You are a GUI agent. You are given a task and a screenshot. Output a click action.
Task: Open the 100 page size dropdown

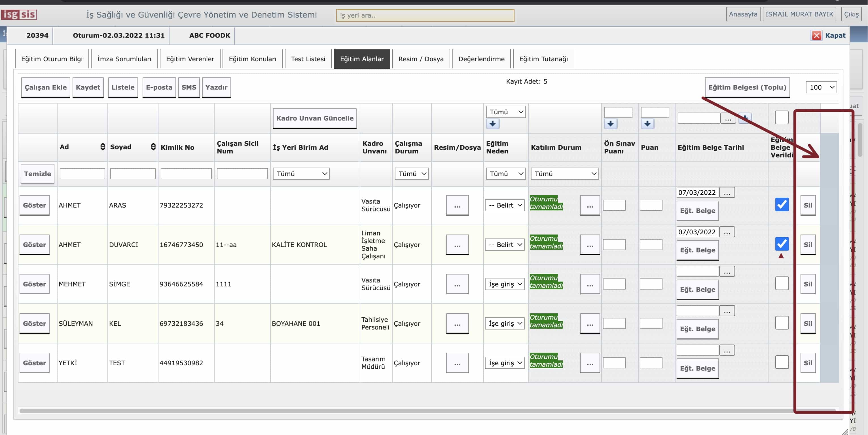pos(821,87)
